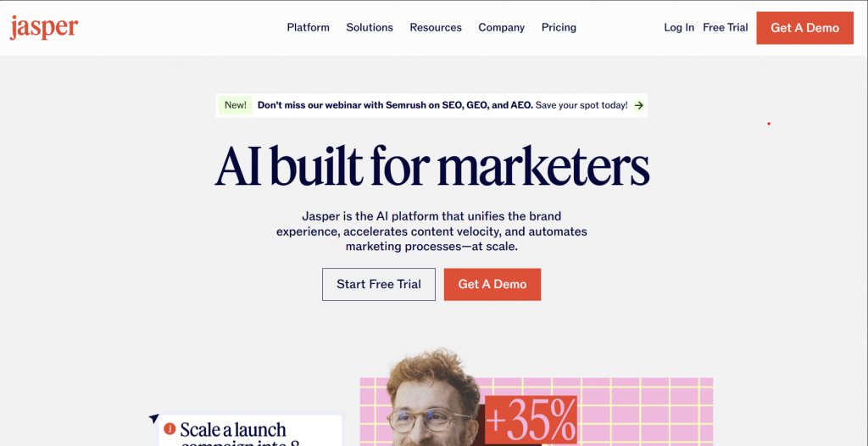The image size is (868, 446).
Task: Click the Jasper logo
Action: tap(44, 27)
